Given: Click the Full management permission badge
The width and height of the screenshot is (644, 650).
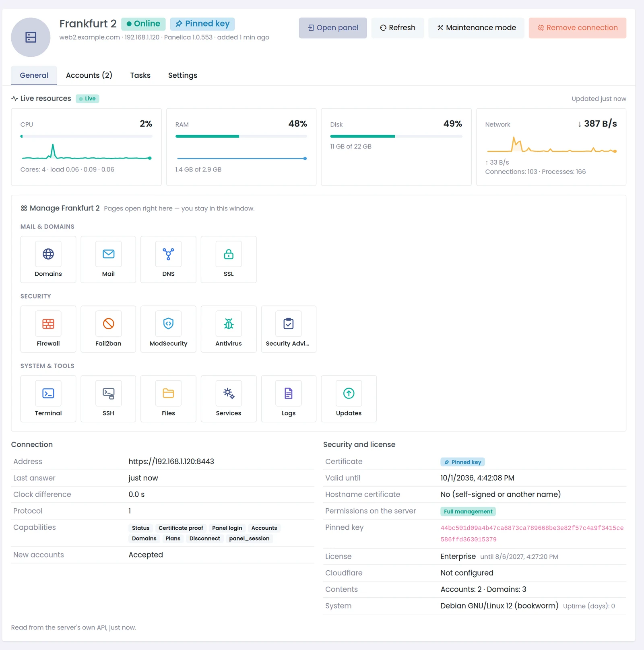Looking at the screenshot, I should click(468, 512).
